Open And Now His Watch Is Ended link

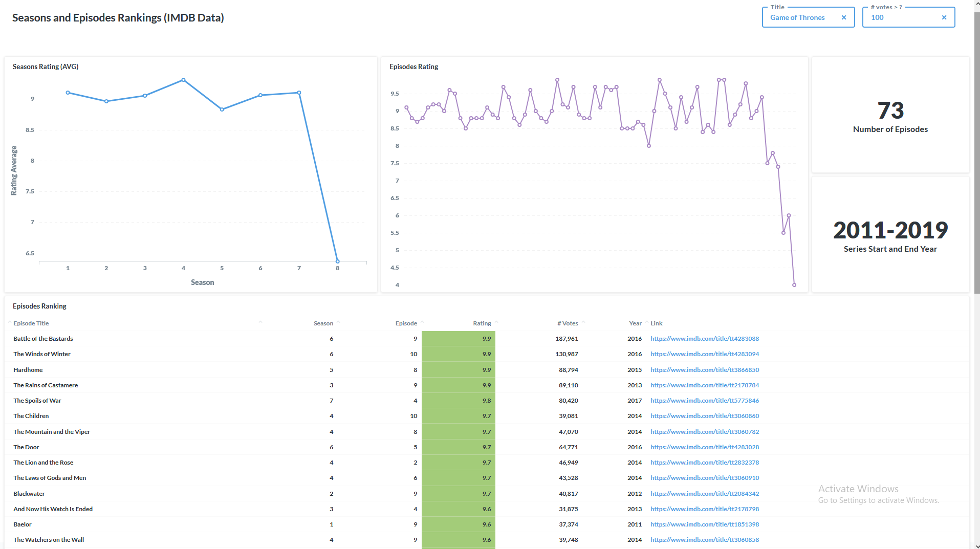(x=705, y=509)
